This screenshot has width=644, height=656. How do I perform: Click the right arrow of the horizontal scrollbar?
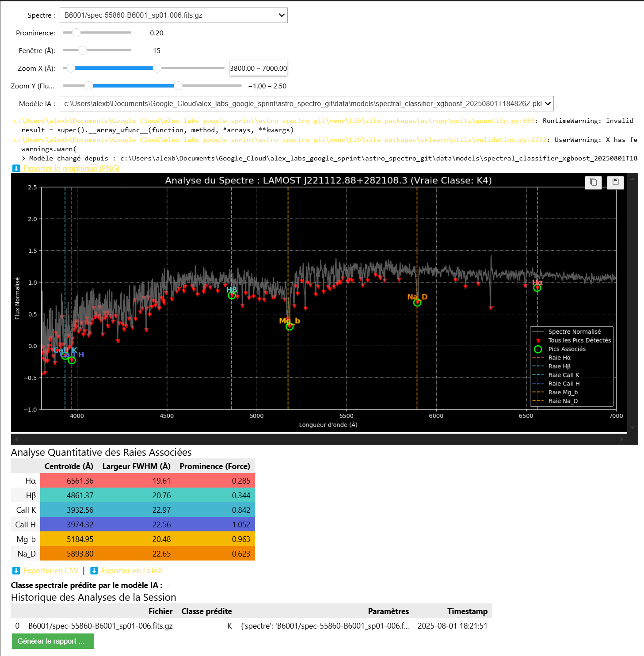[x=622, y=439]
